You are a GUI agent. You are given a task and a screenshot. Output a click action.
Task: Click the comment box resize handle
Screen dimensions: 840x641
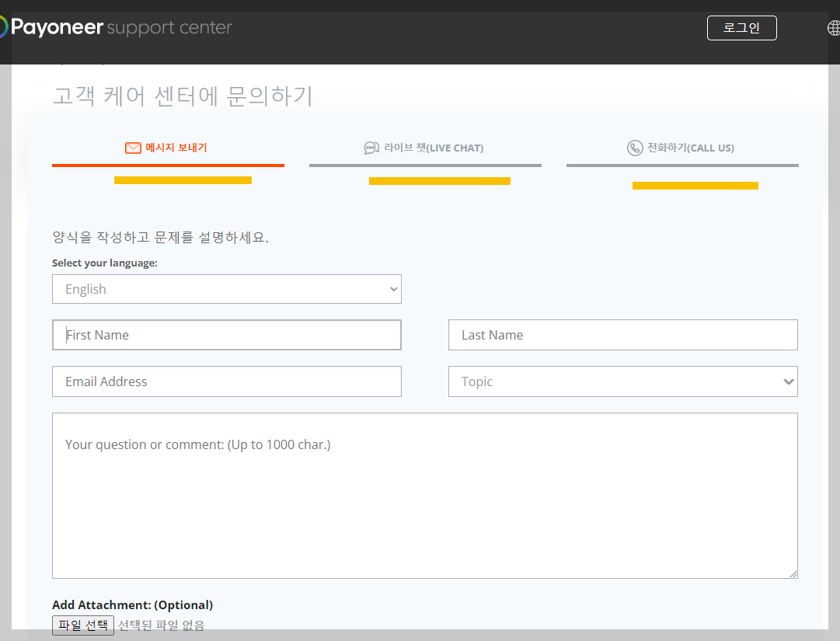pos(793,574)
